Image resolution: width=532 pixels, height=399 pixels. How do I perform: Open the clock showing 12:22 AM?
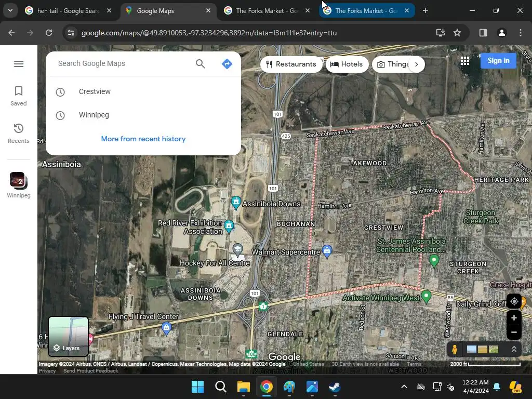click(475, 387)
